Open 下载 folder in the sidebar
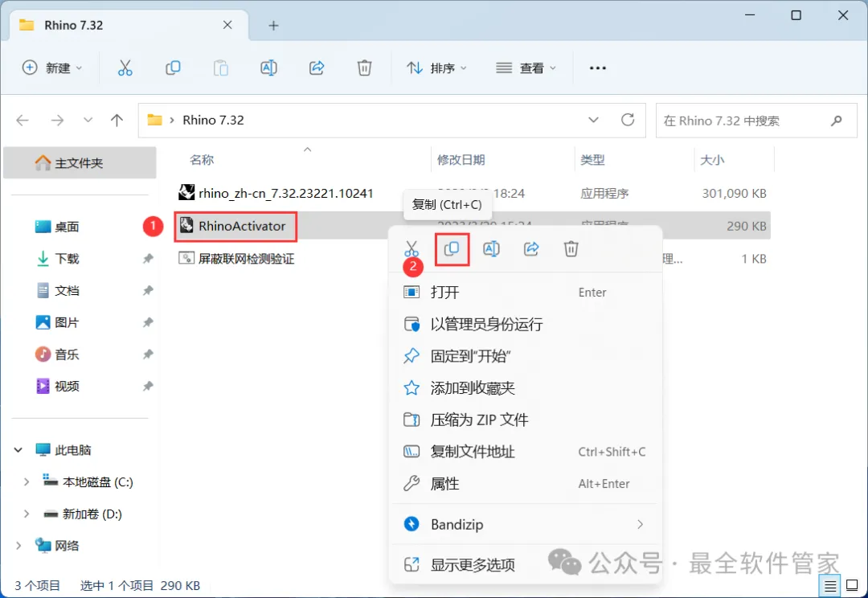Screen dimensions: 868x598 (67, 259)
